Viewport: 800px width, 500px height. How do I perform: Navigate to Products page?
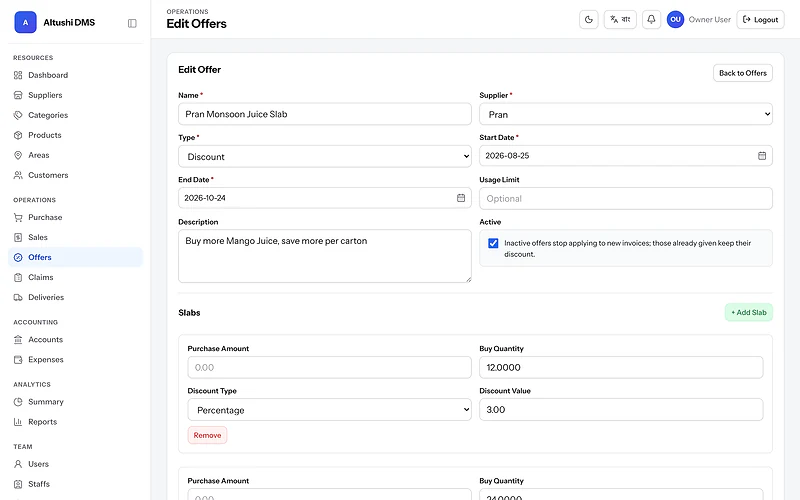pos(76,135)
